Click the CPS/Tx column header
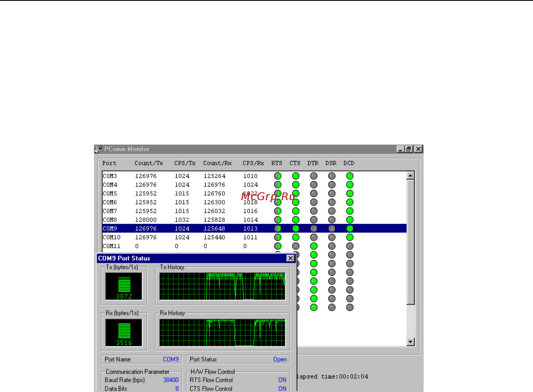This screenshot has height=392, width=533. pyautogui.click(x=185, y=163)
